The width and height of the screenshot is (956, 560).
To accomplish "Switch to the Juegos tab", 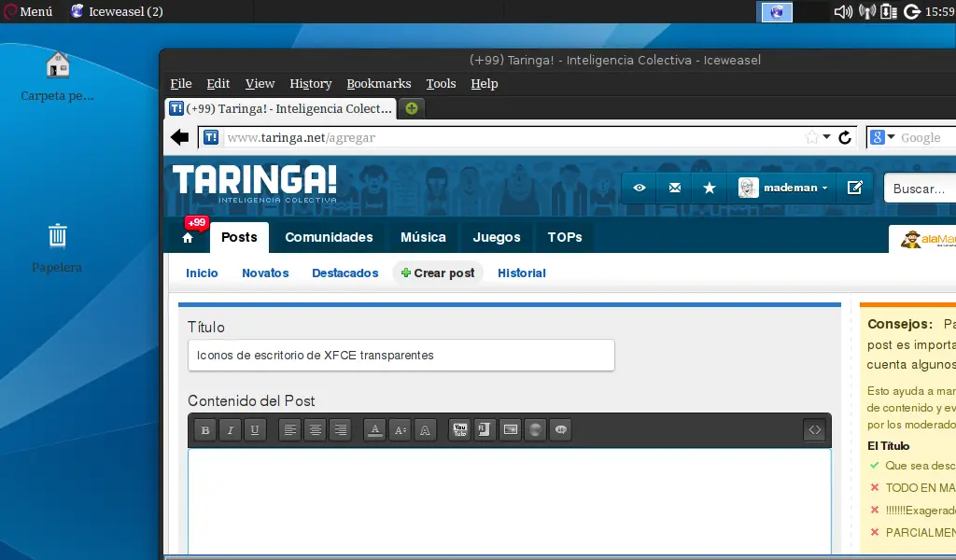I will 497,238.
